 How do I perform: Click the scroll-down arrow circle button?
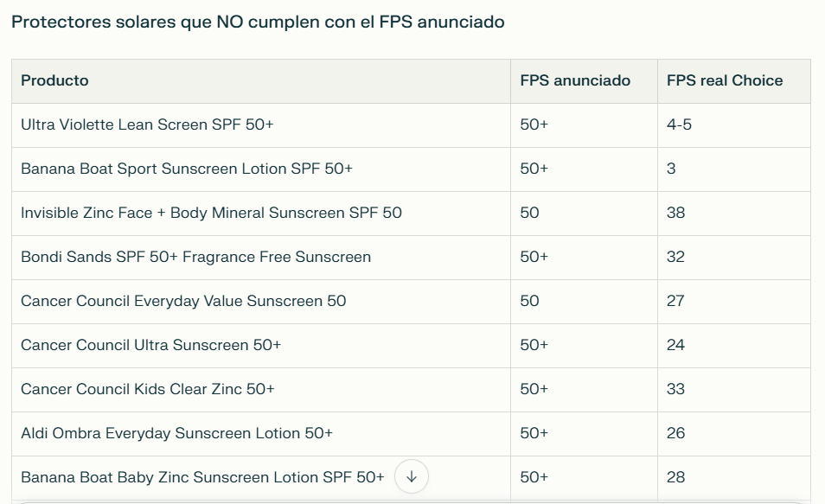(x=412, y=476)
